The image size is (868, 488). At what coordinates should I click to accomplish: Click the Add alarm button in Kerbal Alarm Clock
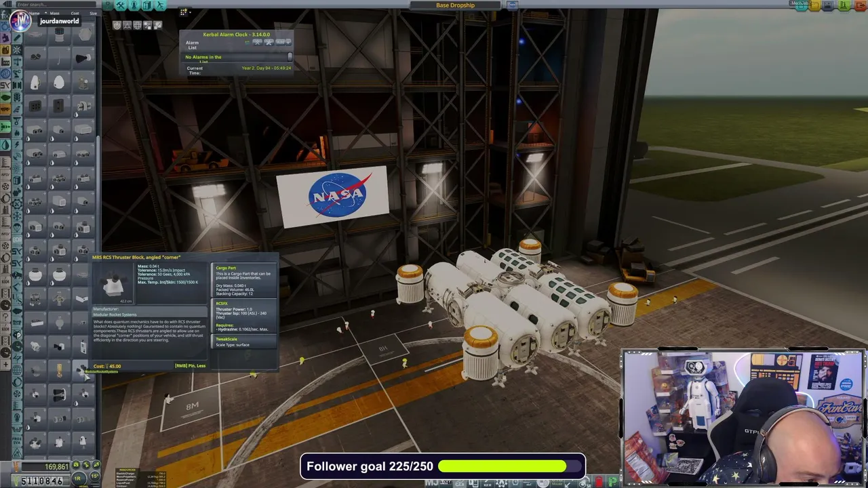[288, 42]
